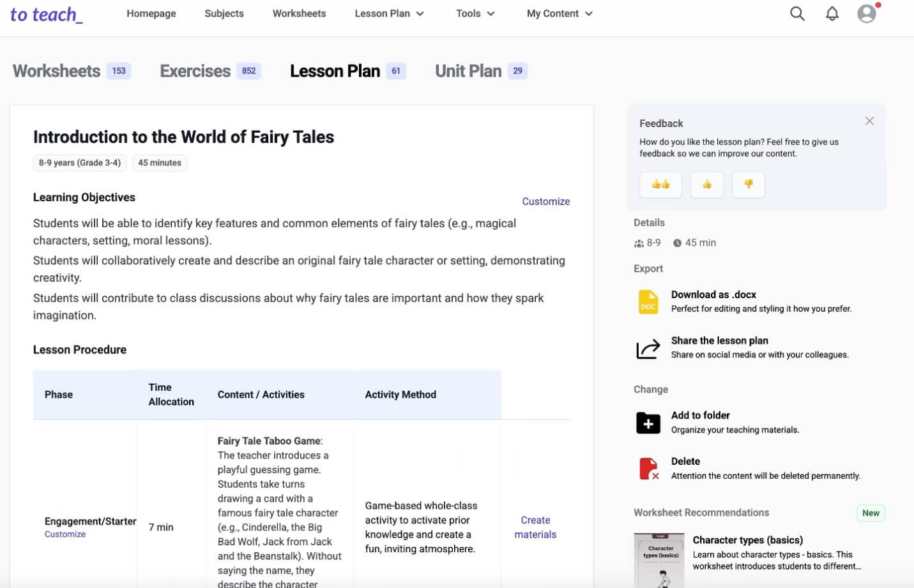Click the Time Allocation column header
Image resolution: width=914 pixels, height=588 pixels.
coord(171,395)
